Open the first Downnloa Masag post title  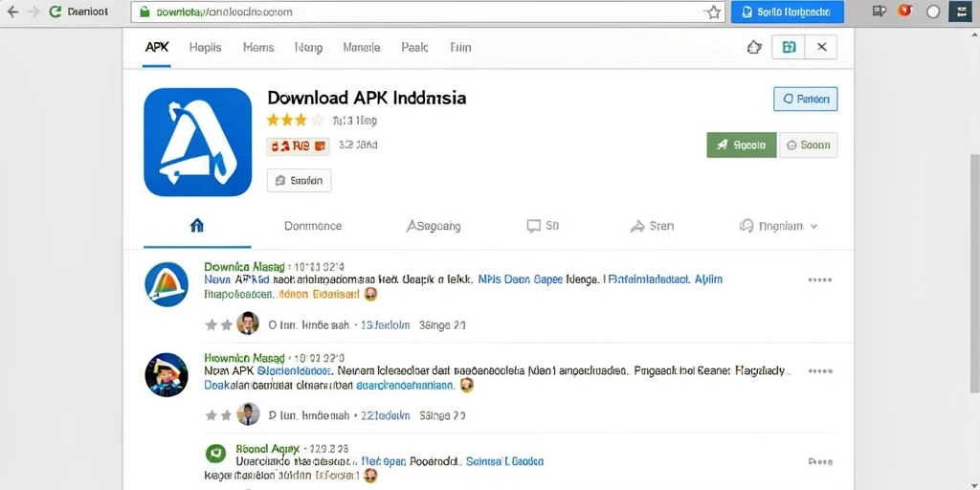(244, 267)
